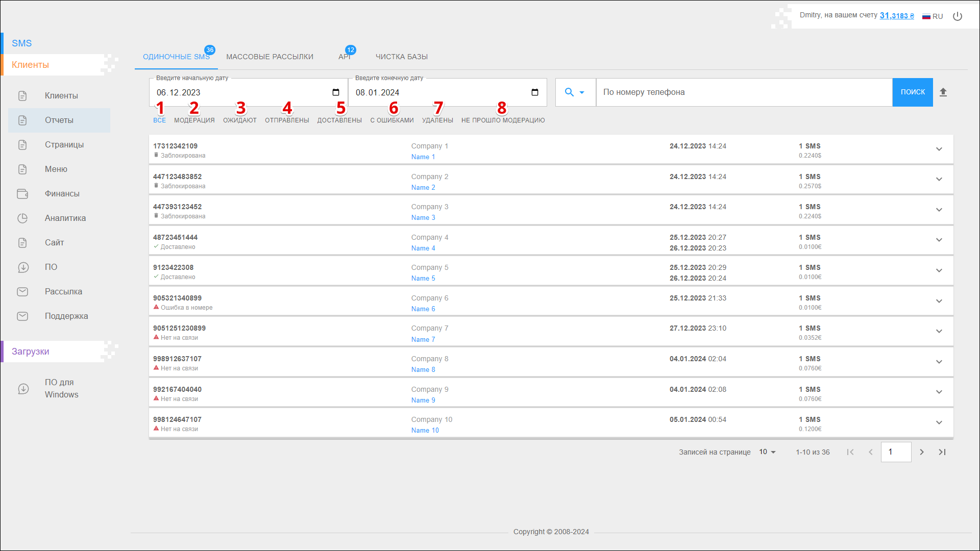Open the start date calendar picker icon

pos(336,92)
